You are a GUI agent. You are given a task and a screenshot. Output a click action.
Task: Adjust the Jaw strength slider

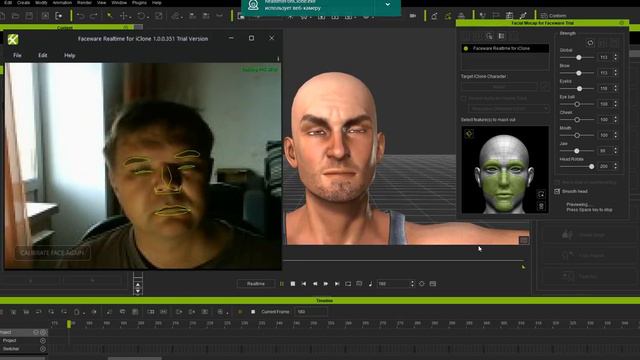pyautogui.click(x=576, y=151)
